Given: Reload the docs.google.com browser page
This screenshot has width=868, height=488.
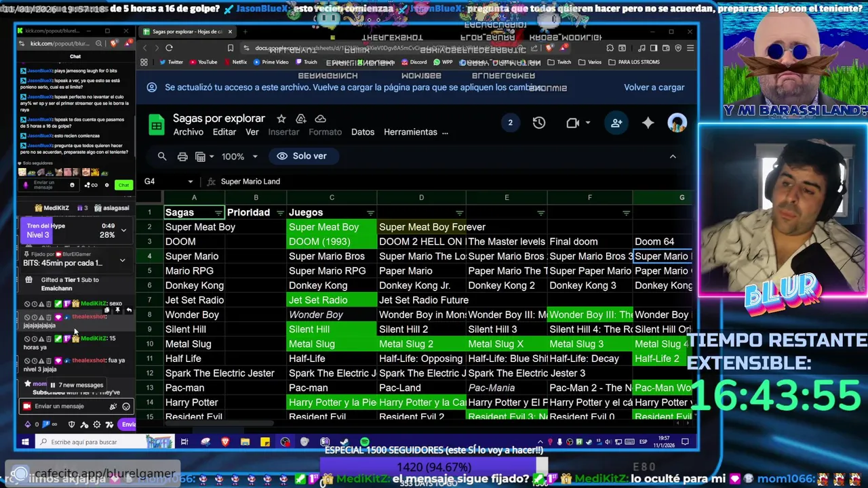Looking at the screenshot, I should pos(169,48).
